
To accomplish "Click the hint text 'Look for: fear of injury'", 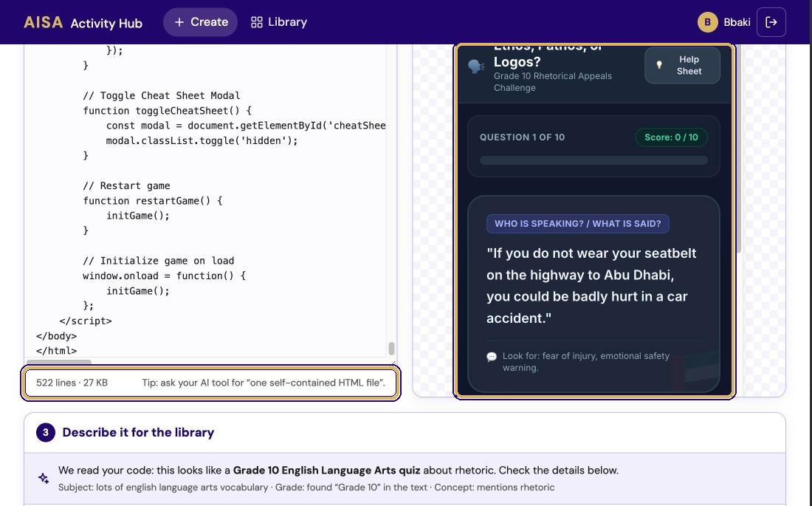I will coord(585,362).
